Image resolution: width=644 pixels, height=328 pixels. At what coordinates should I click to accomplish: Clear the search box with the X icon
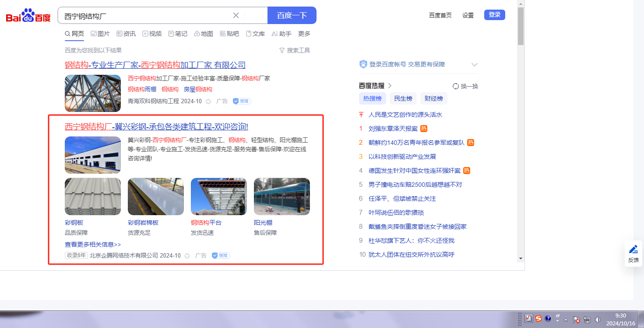pos(236,15)
